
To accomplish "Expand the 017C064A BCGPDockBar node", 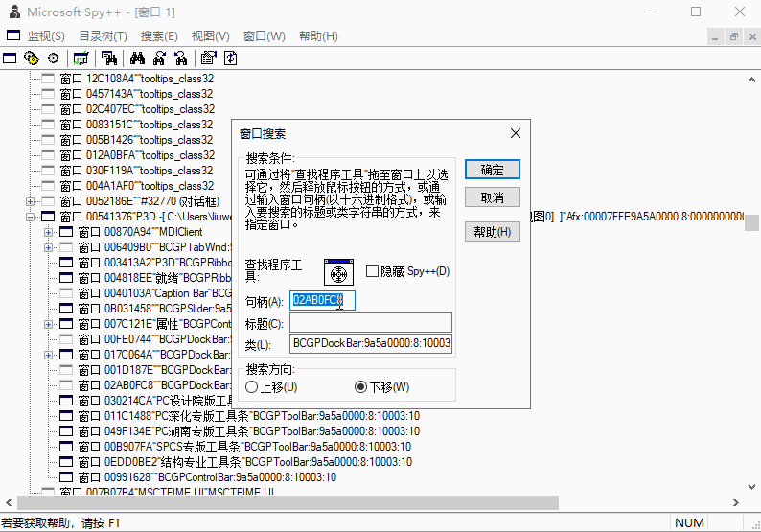I will pyautogui.click(x=48, y=355).
